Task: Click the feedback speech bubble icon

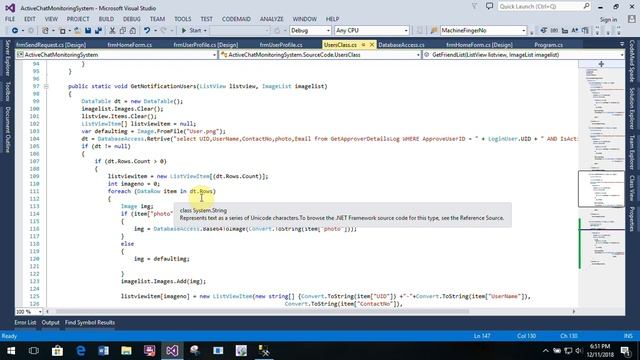Action: [x=489, y=7]
